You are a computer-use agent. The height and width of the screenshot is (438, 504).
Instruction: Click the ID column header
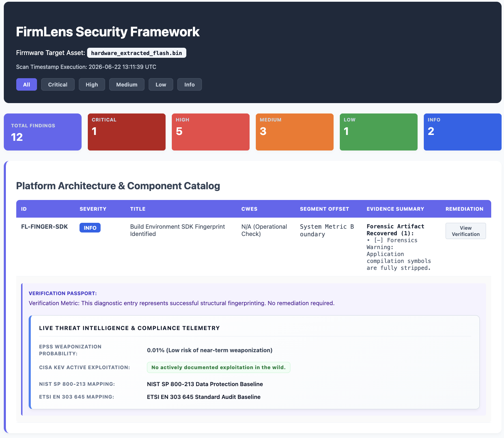[24, 209]
